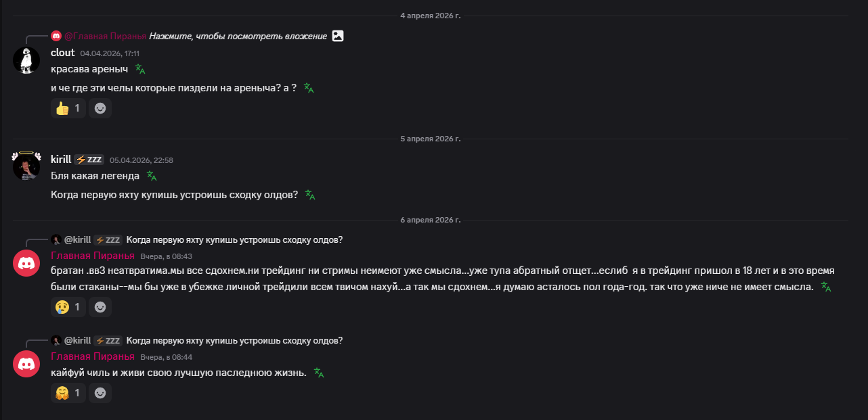Translate the message starting 'кайфуй чиль'
Screen dimensions: 868x420
tap(319, 373)
